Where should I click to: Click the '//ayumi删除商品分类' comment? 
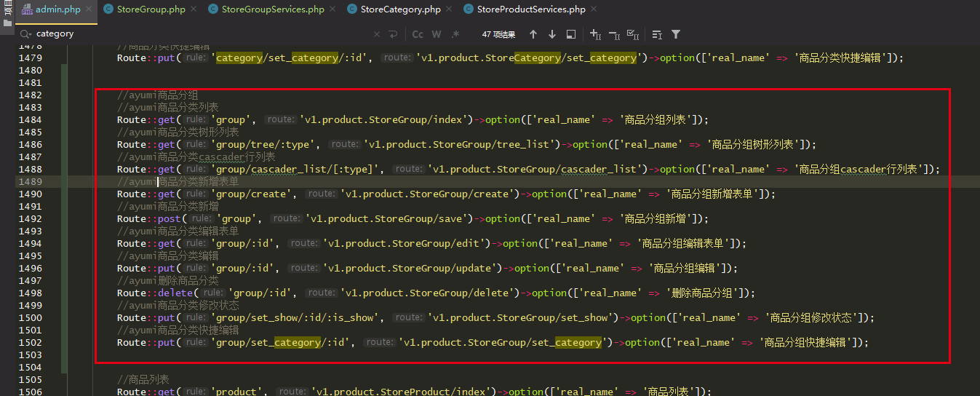point(167,280)
